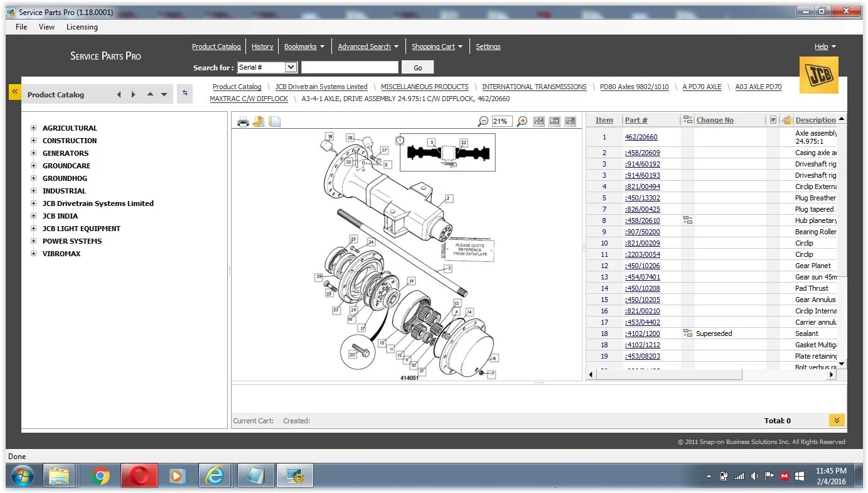Collapse the Product Catalog side panel

[14, 92]
